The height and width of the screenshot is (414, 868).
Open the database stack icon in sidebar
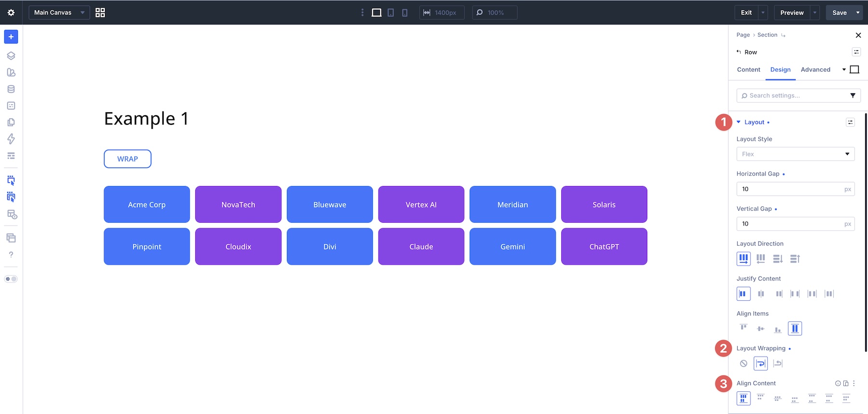coord(11,89)
